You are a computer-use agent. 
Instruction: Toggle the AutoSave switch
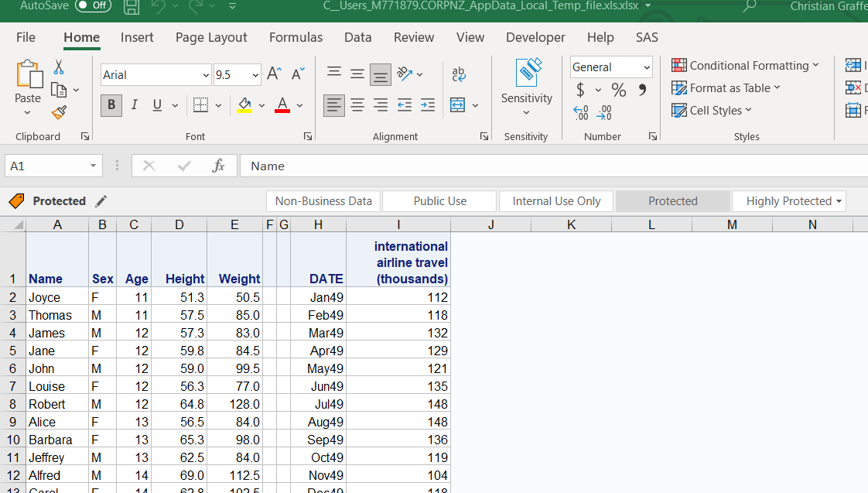[93, 6]
